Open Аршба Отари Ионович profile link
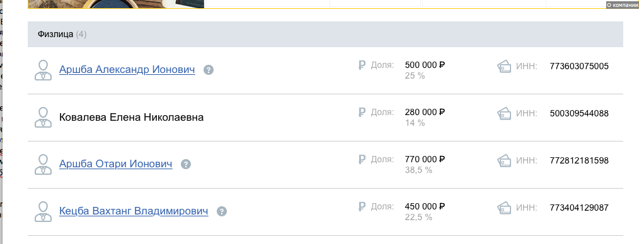The height and width of the screenshot is (244, 644). (116, 164)
